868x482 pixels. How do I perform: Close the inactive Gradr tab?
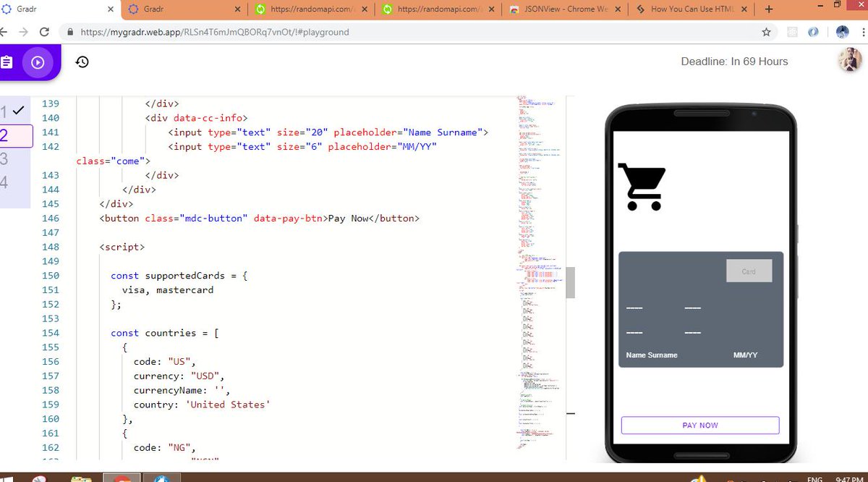coord(238,9)
